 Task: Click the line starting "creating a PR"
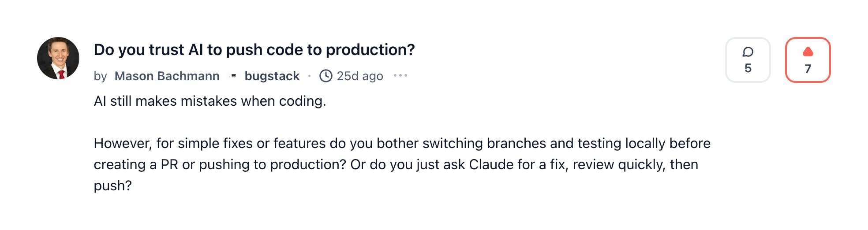coord(396,164)
